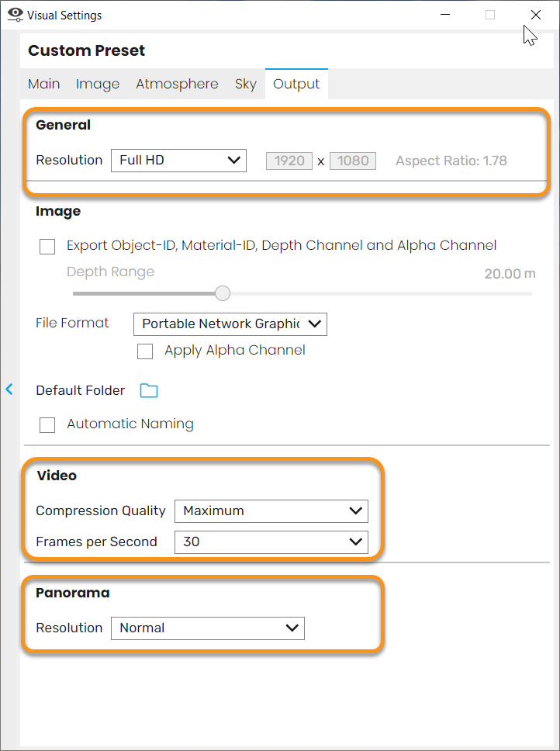Click the disabled maximize window icon

point(490,15)
